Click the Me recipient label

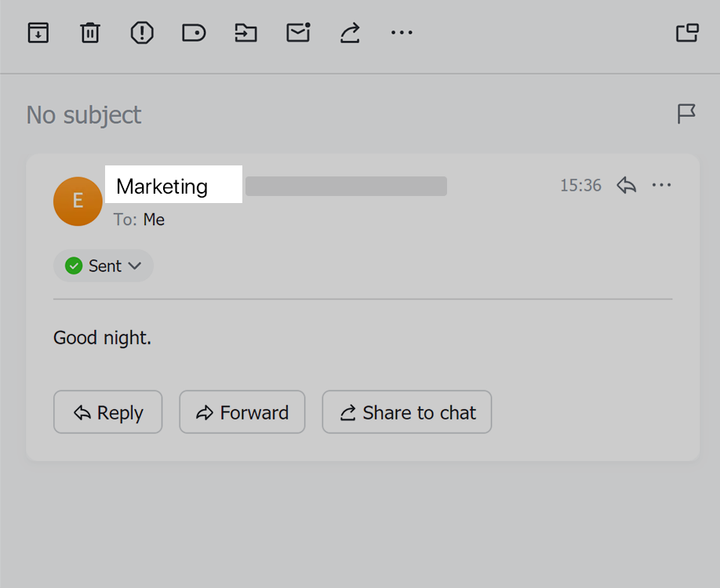(x=154, y=220)
